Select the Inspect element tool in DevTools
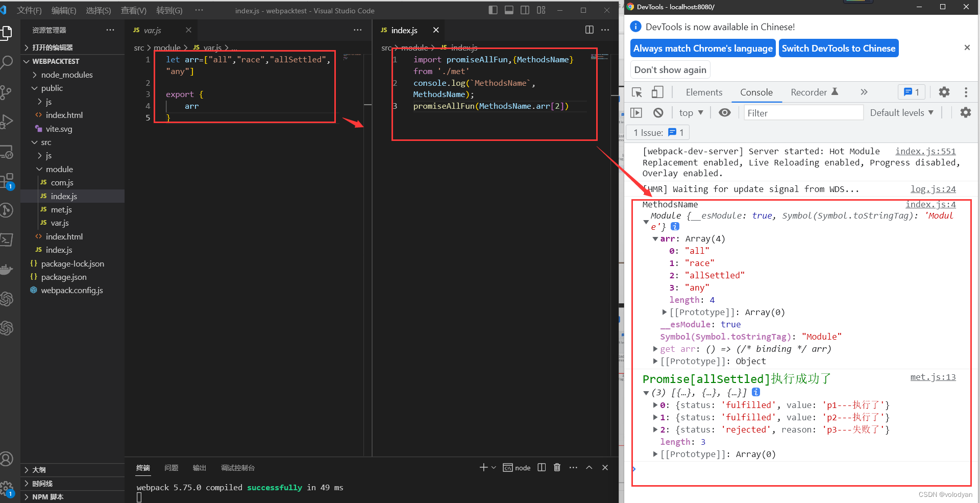The height and width of the screenshot is (503, 980). pyautogui.click(x=636, y=92)
